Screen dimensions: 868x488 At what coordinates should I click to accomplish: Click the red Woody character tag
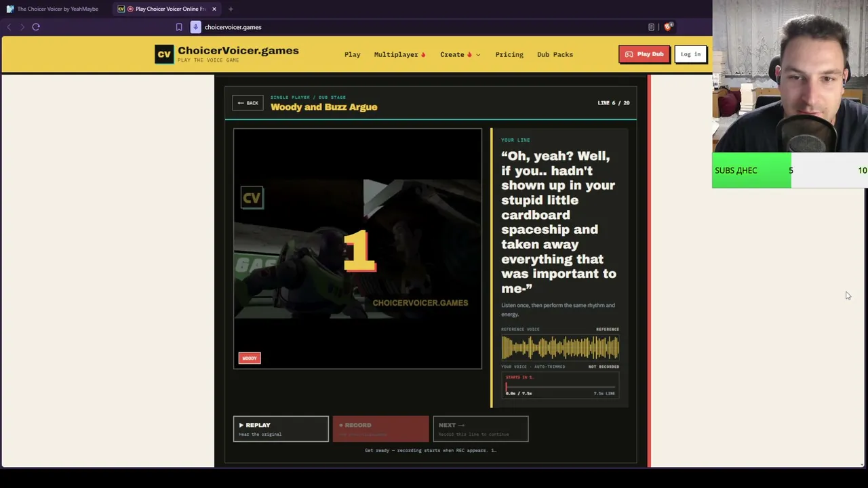tap(250, 358)
